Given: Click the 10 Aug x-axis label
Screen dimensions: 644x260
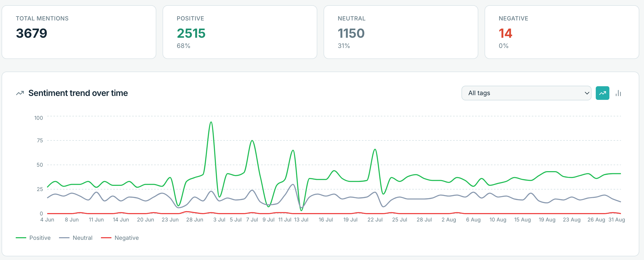Looking at the screenshot, I should (x=498, y=220).
